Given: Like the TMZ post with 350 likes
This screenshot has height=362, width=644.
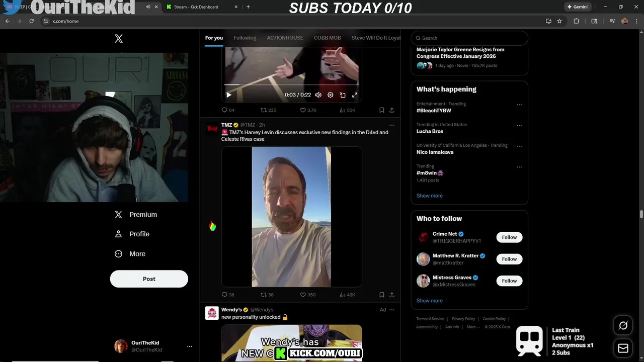Looking at the screenshot, I should [308, 295].
